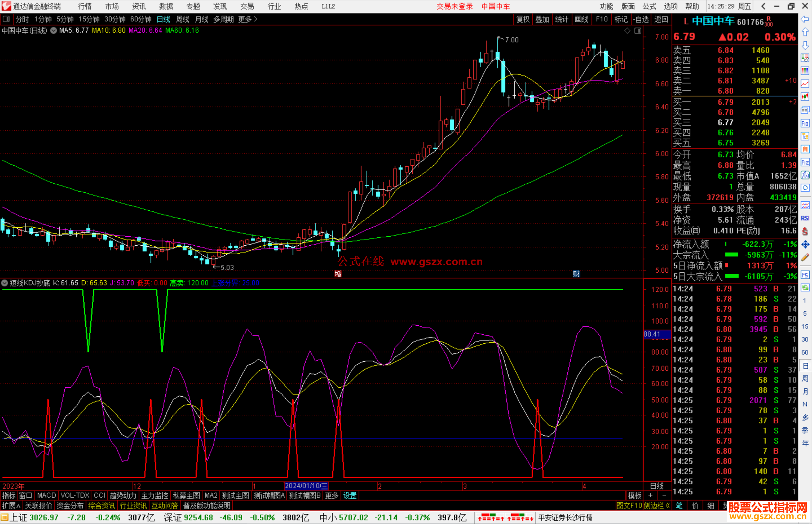Open the 公式 menu
Viewport: 812px width, 524px height.
tap(649, 6)
